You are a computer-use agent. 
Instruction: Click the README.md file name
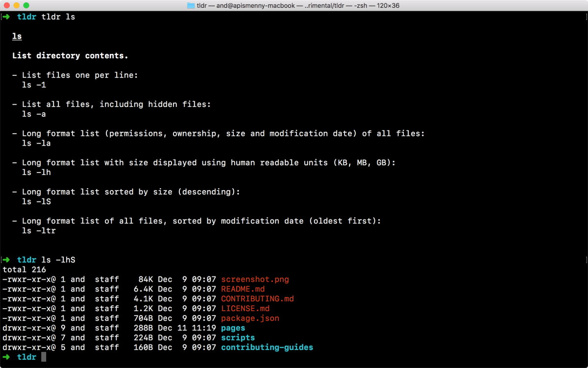[x=243, y=289]
